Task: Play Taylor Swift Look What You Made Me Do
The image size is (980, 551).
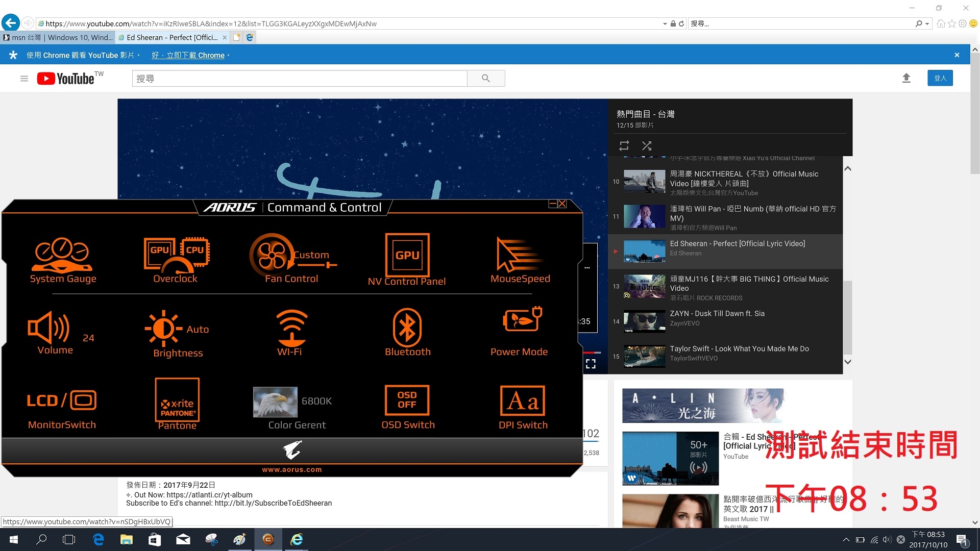Action: click(725, 357)
